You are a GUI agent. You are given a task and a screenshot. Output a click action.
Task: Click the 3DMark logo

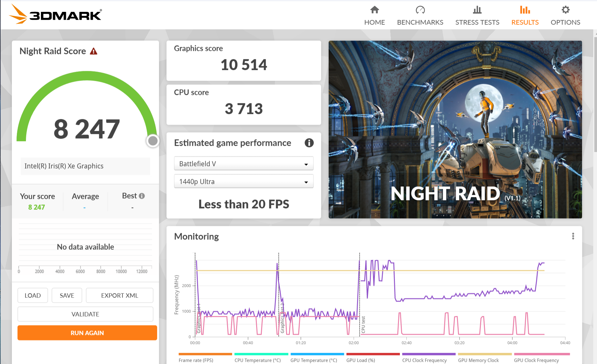55,14
